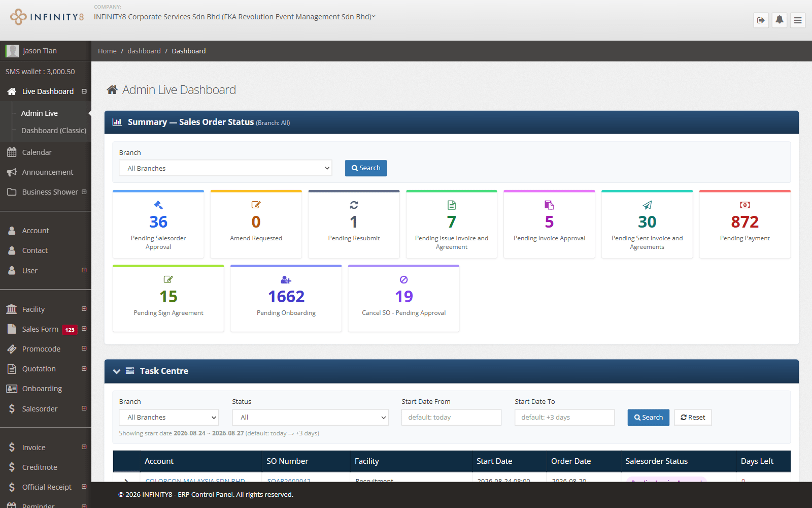Click the Promocode tag icon
The width and height of the screenshot is (812, 508).
pos(12,349)
